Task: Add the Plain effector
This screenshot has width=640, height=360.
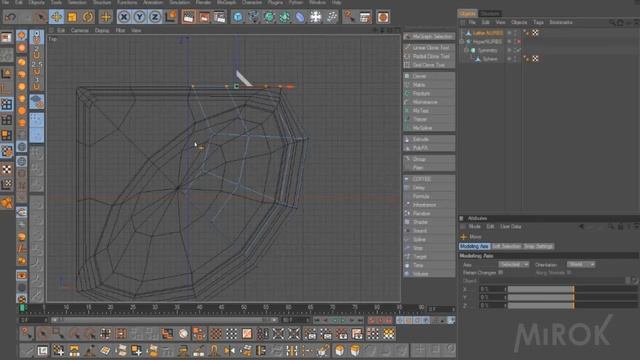Action: [x=429, y=168]
